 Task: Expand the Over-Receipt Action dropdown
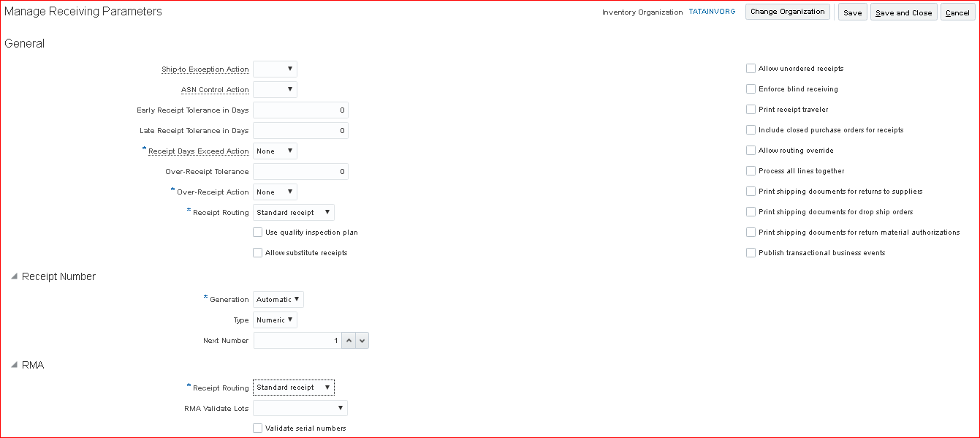(x=275, y=192)
